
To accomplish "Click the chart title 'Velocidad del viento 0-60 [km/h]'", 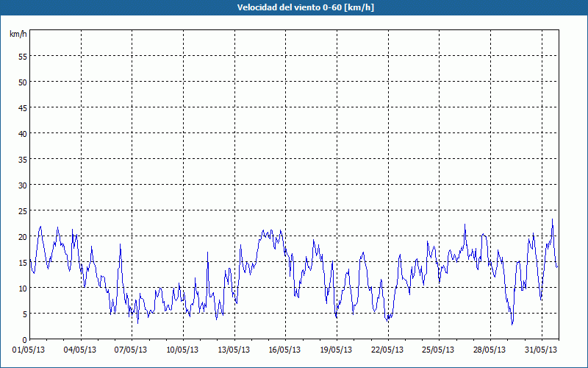I will click(x=306, y=7).
